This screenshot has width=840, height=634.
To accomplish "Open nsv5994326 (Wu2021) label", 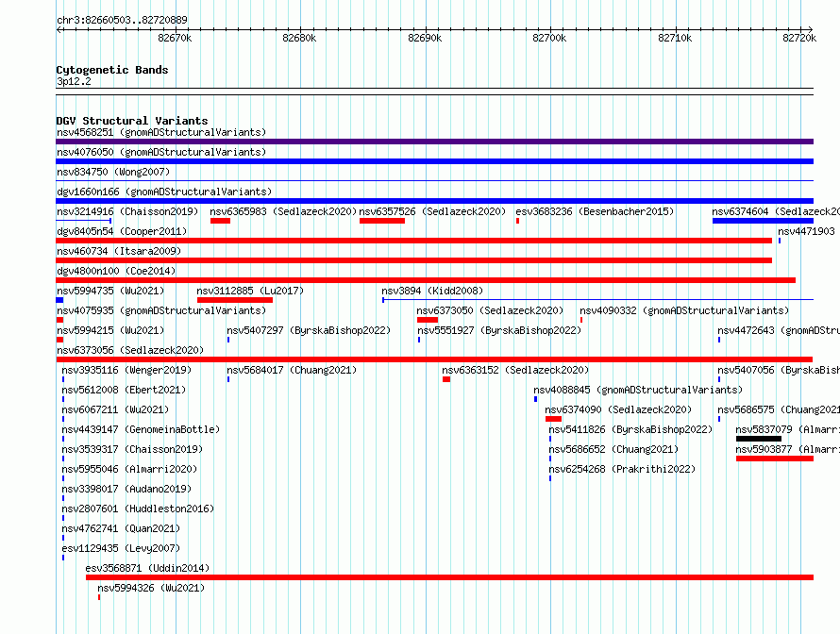I will click(151, 588).
